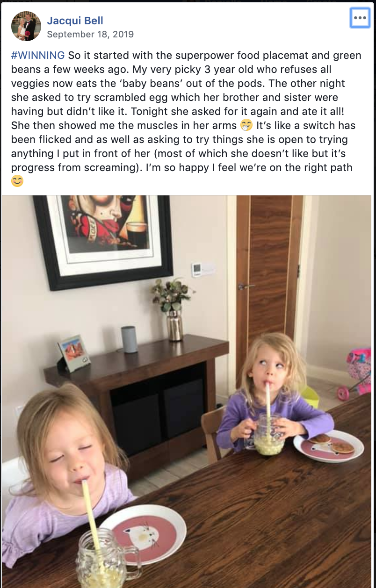
Task: Click the pink cat plate with pancakes
Action: pos(328,445)
